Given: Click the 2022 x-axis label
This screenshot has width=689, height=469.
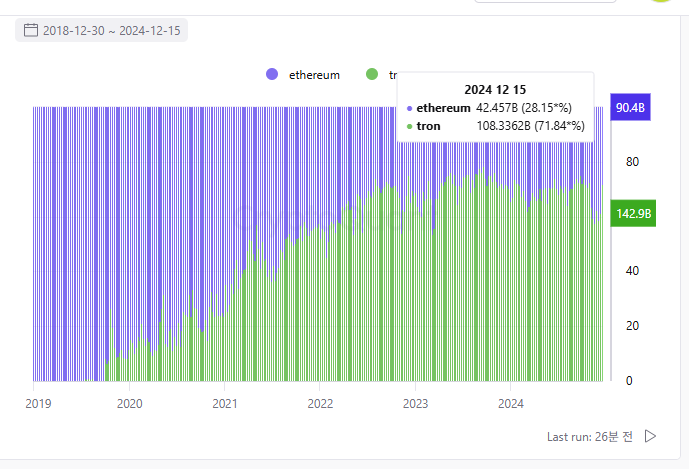Looking at the screenshot, I should [x=320, y=404].
